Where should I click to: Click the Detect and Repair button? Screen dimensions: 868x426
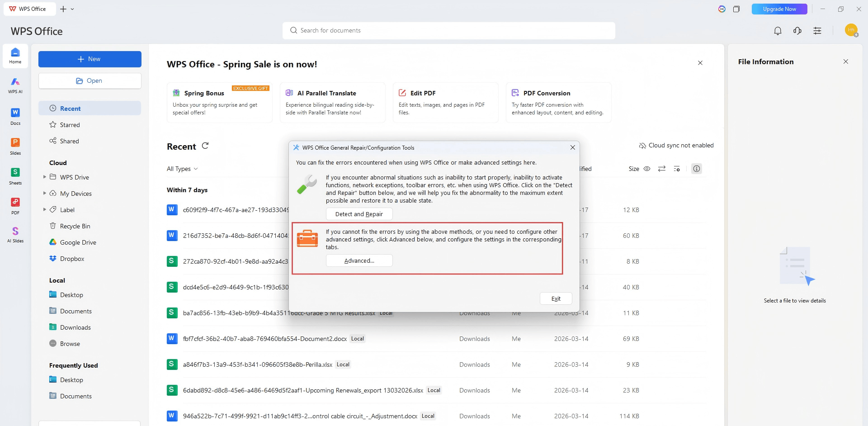pos(359,214)
